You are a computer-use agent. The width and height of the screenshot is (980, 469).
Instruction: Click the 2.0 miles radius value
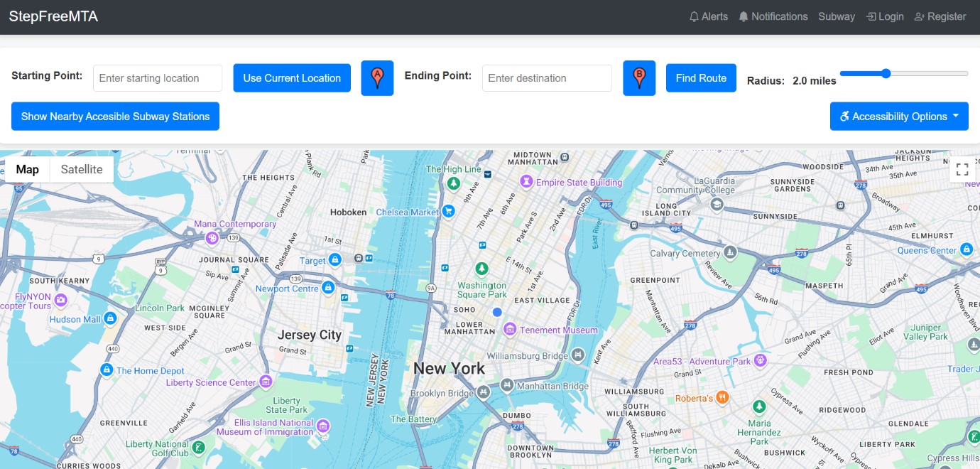815,81
